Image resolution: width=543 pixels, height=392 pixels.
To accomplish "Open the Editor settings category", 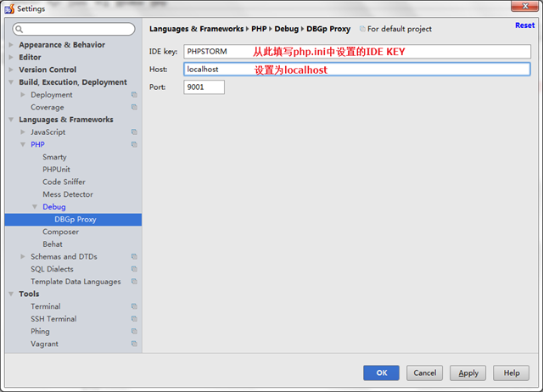I will (x=30, y=57).
